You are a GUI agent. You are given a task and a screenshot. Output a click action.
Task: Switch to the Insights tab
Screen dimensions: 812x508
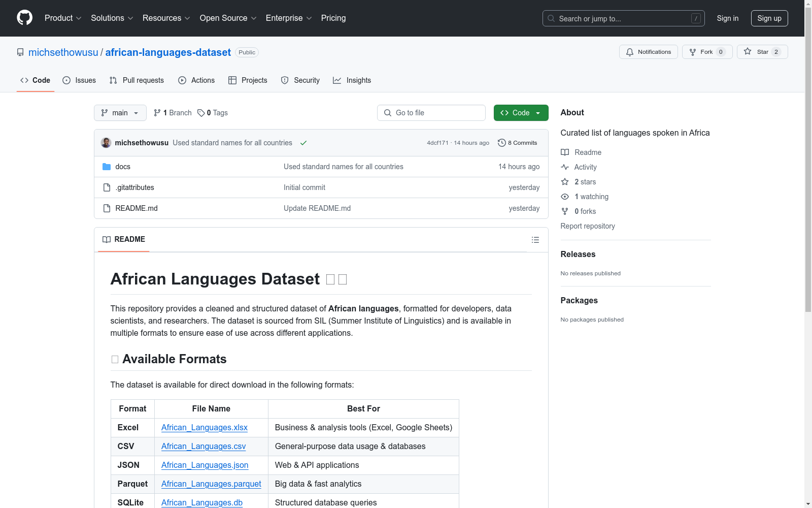(352, 80)
